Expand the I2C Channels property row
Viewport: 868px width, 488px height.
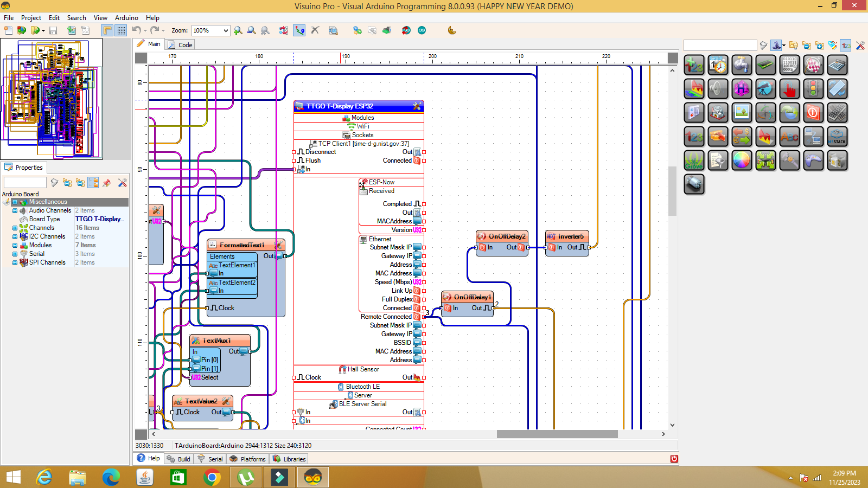point(15,236)
